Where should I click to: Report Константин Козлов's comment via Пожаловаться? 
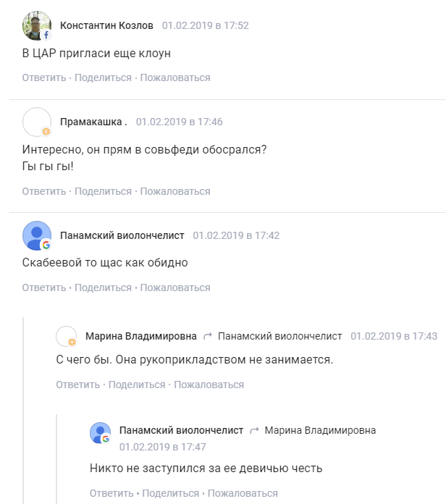(x=175, y=77)
